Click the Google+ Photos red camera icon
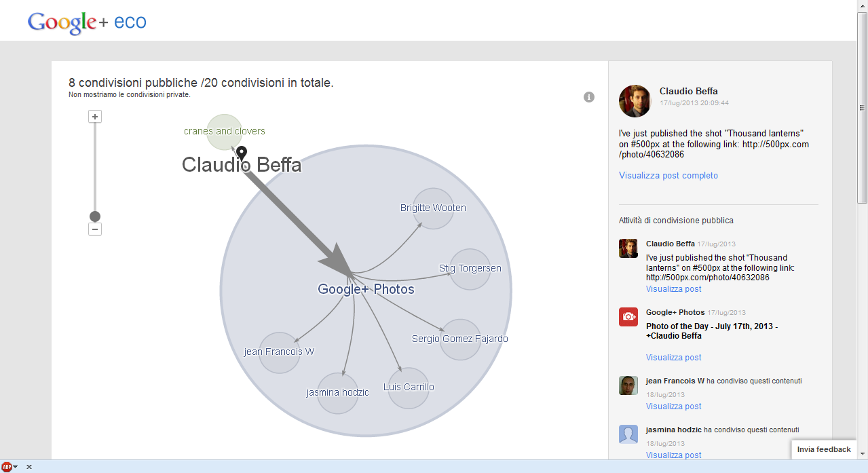868x473 pixels. click(628, 316)
